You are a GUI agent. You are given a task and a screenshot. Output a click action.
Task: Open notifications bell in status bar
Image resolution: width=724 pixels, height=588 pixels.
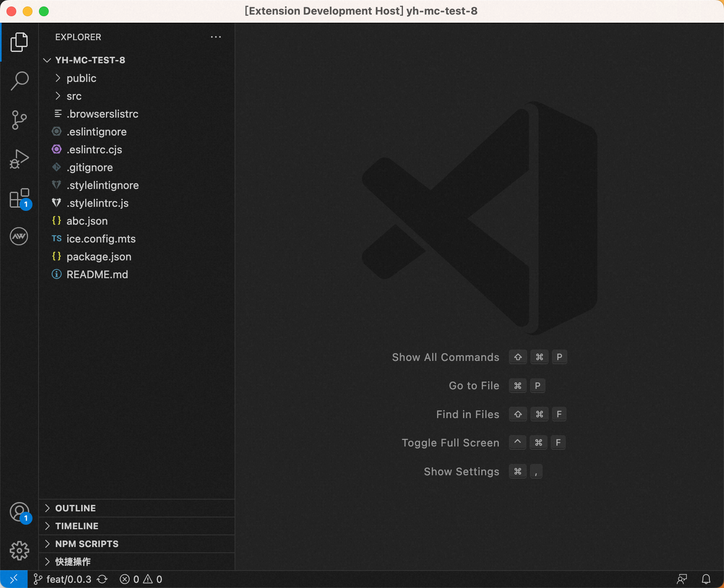pos(706,579)
